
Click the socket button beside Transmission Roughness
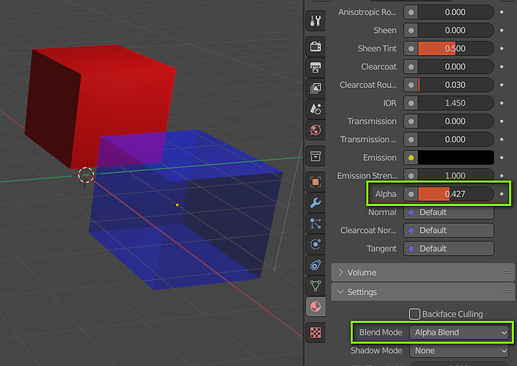click(411, 139)
